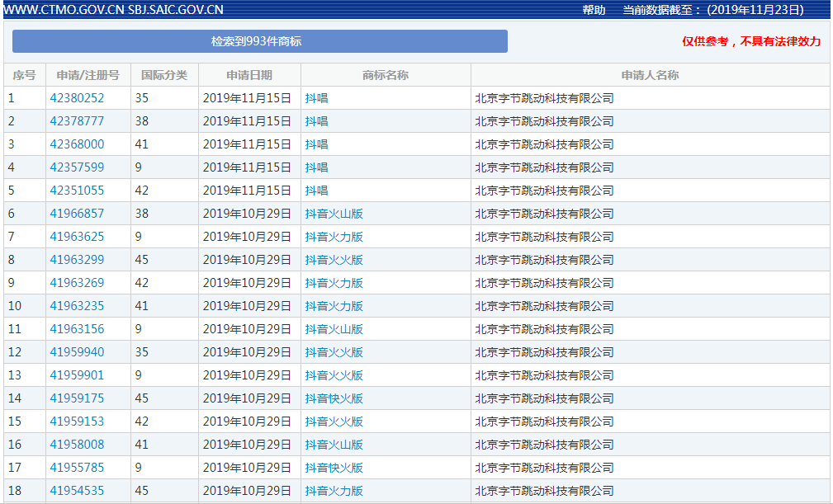This screenshot has width=833, height=504.
Task: Open 抖音快火版 trademark in row 14
Action: click(334, 398)
